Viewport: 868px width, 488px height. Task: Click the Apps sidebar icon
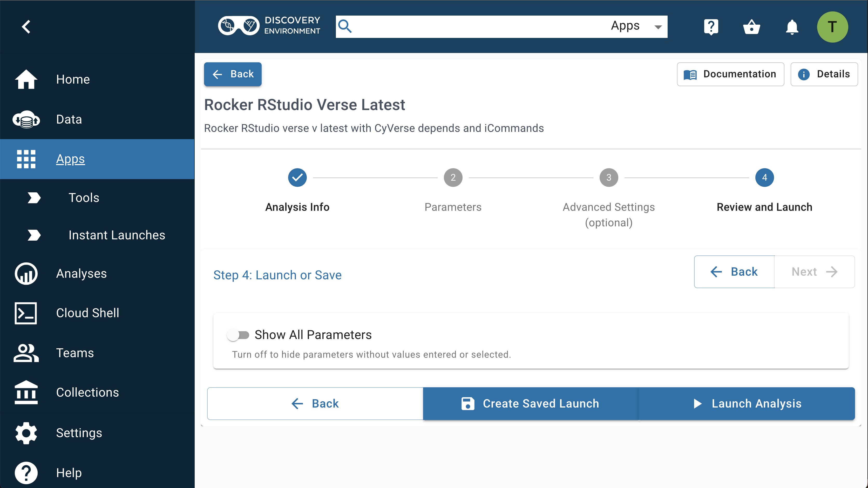[x=26, y=159]
